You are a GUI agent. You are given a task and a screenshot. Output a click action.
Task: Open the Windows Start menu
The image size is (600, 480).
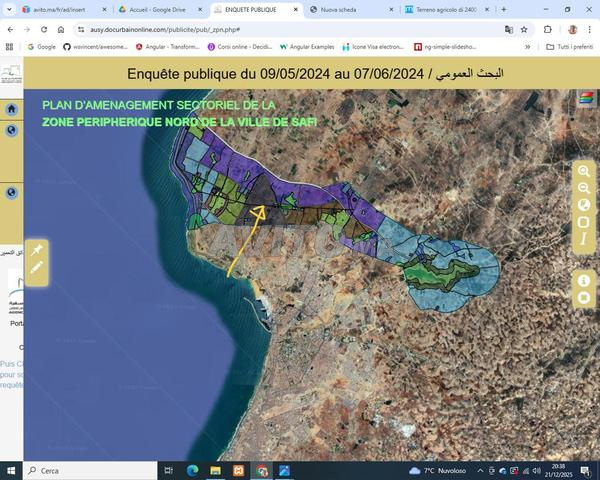click(x=11, y=471)
